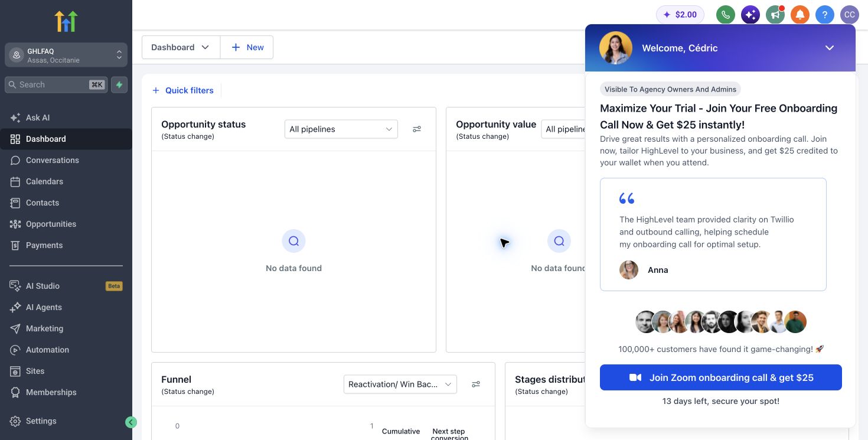Click the magnifier icon in Opportunity value widget
This screenshot has width=868, height=440.
[x=559, y=241]
